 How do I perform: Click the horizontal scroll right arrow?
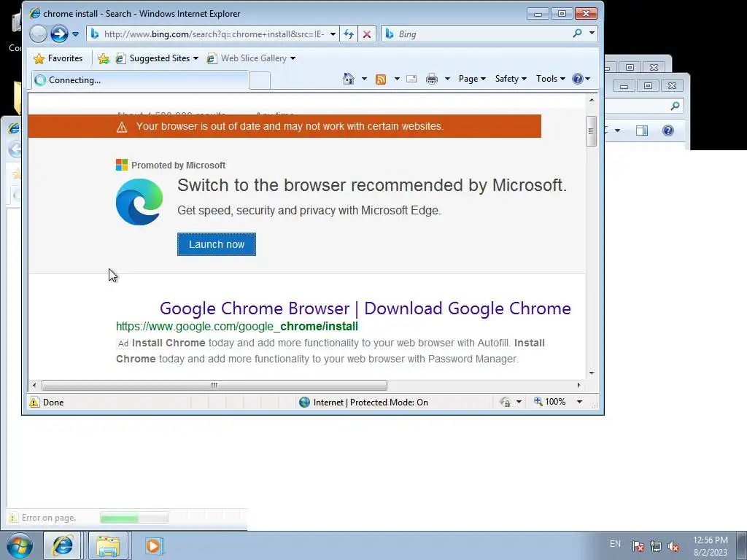click(578, 385)
